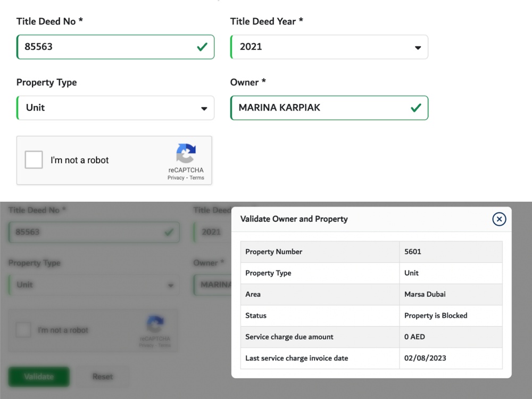Viewport: 532px width, 399px height.
Task: Click the dimmed checkmark in background Title Deed field
Action: pyautogui.click(x=169, y=232)
